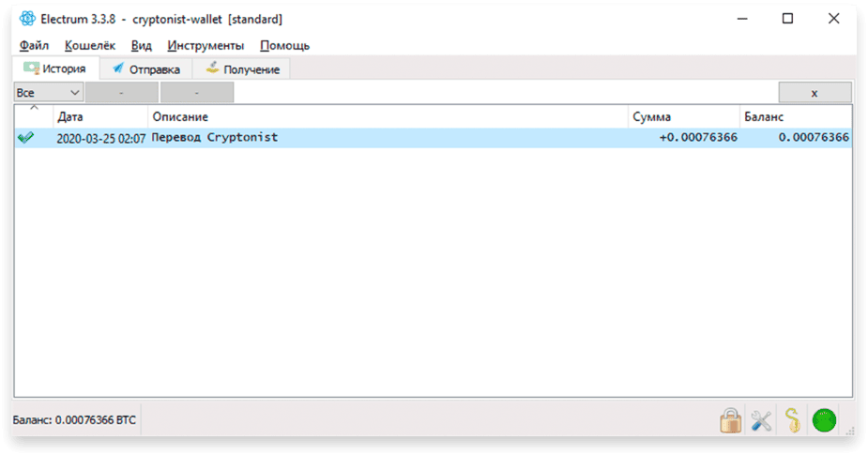
Task: Select the История tab
Action: tap(55, 68)
